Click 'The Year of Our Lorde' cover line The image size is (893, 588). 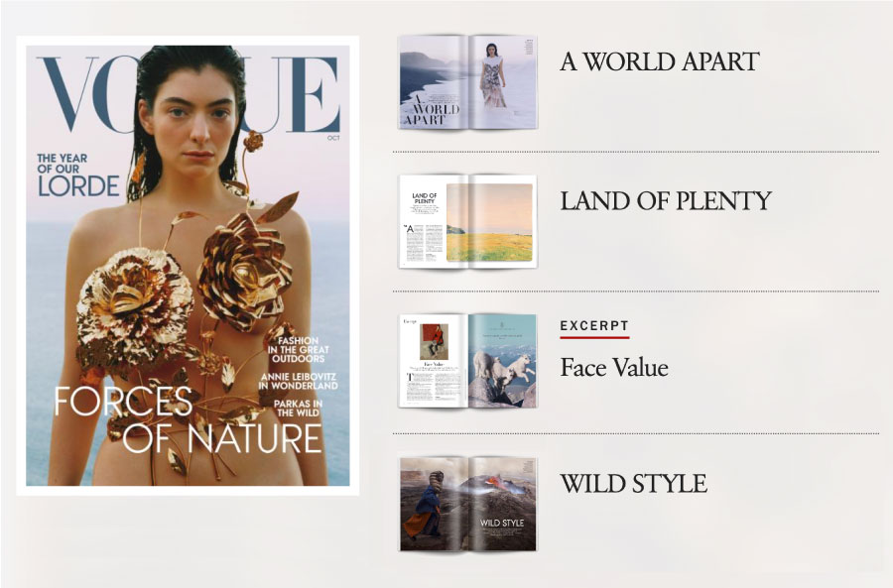(x=78, y=175)
